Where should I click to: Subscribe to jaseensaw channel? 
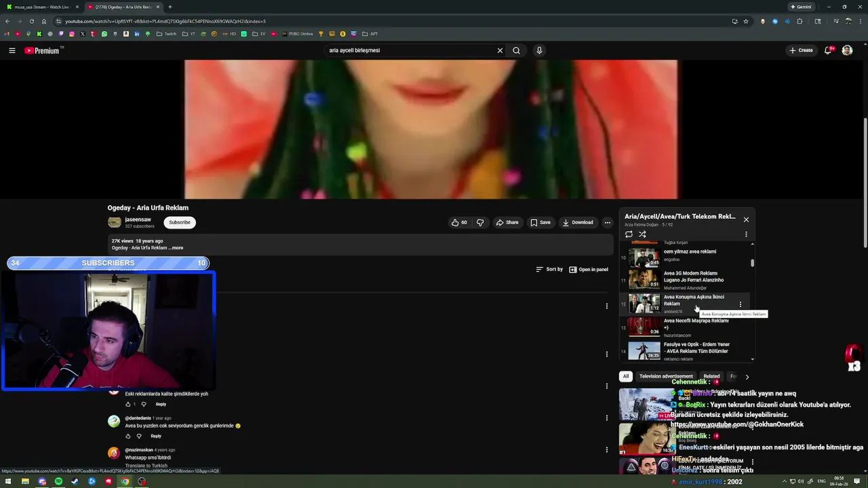[180, 222]
